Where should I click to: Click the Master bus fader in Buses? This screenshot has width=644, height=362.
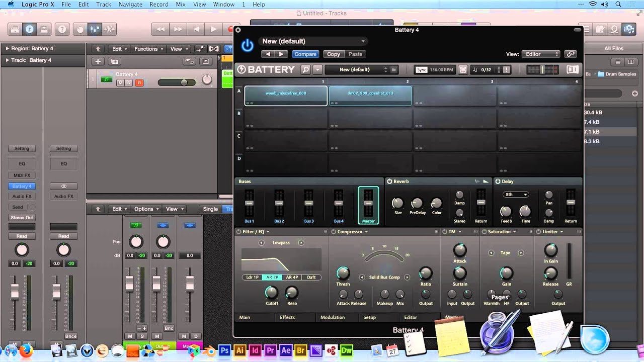tap(368, 203)
